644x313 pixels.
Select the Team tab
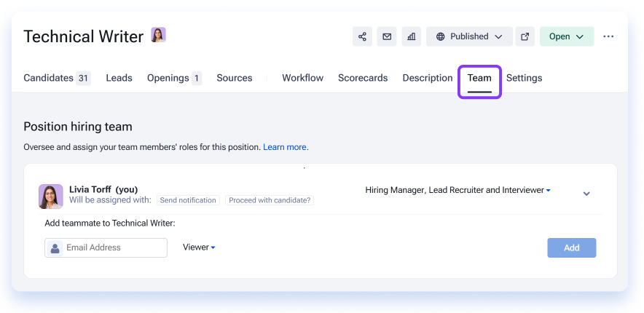tap(479, 78)
